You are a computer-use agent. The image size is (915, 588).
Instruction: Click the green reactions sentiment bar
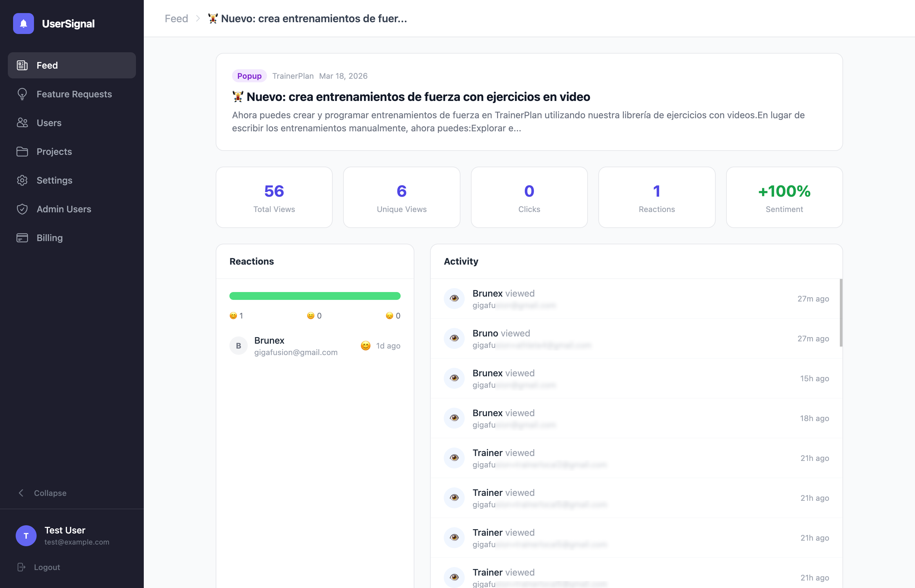pos(315,296)
